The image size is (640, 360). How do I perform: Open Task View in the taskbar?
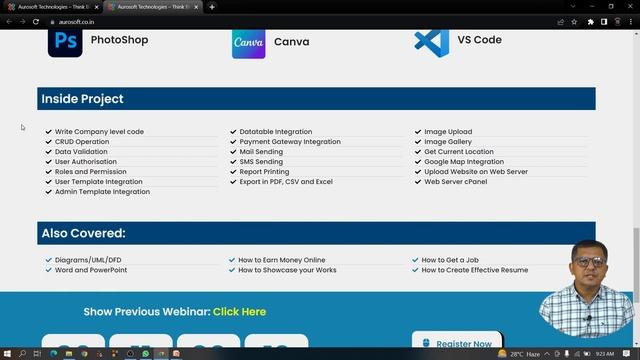[x=37, y=353]
